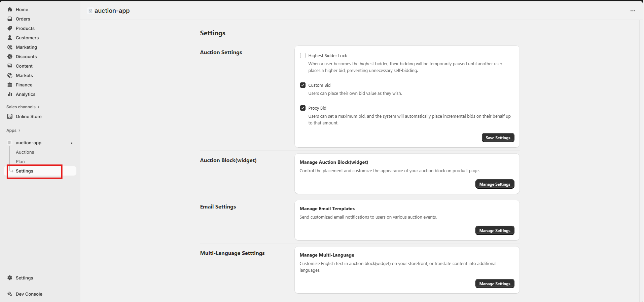Open the Plan page in auction-app

(20, 161)
